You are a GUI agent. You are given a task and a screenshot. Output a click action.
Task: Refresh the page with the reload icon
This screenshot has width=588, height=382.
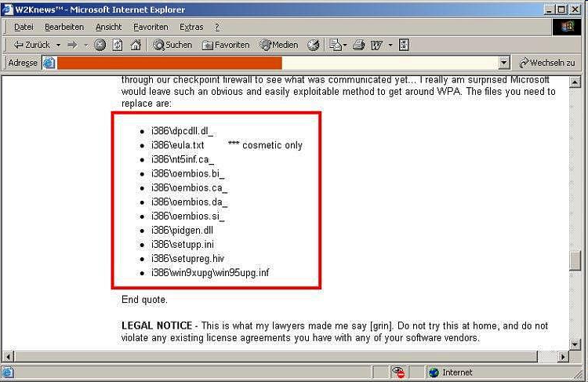(118, 45)
